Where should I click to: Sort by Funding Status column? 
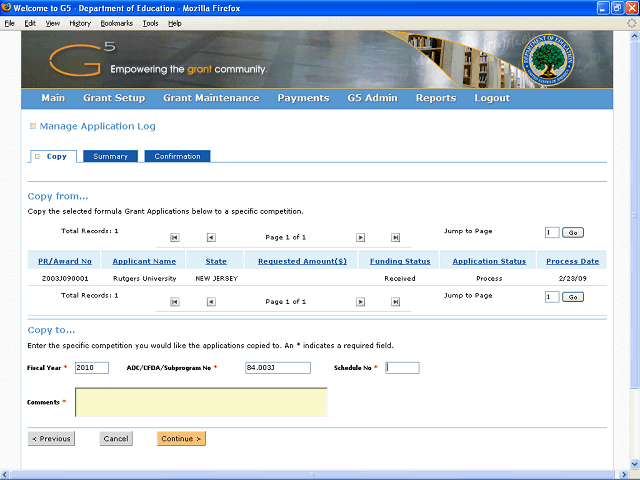click(400, 261)
